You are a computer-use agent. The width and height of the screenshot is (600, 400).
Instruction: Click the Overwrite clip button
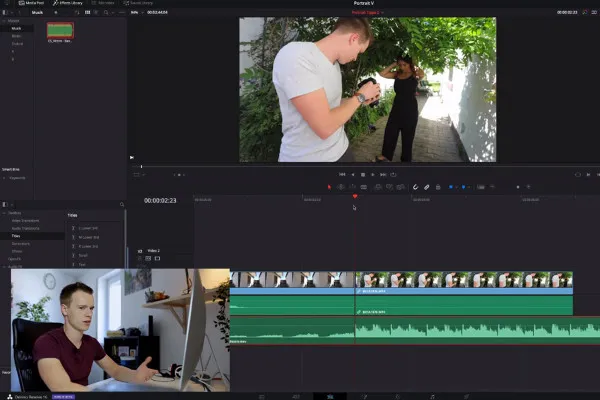tap(389, 187)
